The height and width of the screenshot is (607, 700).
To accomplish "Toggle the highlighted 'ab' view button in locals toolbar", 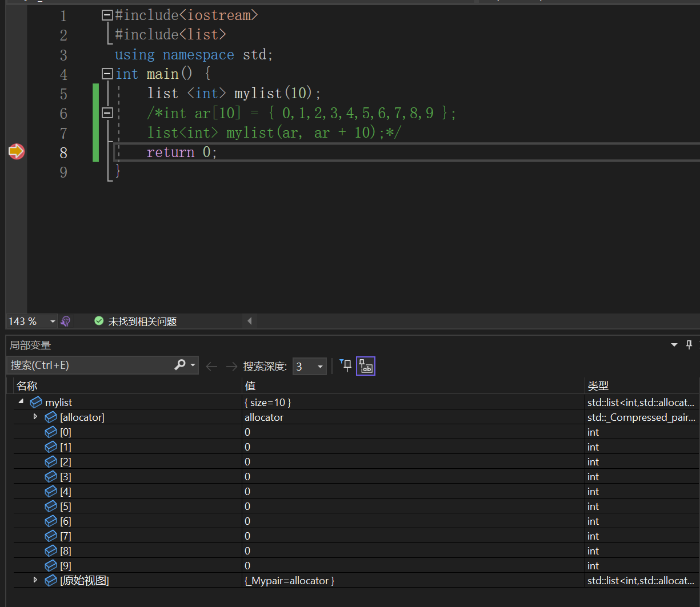I will point(366,366).
